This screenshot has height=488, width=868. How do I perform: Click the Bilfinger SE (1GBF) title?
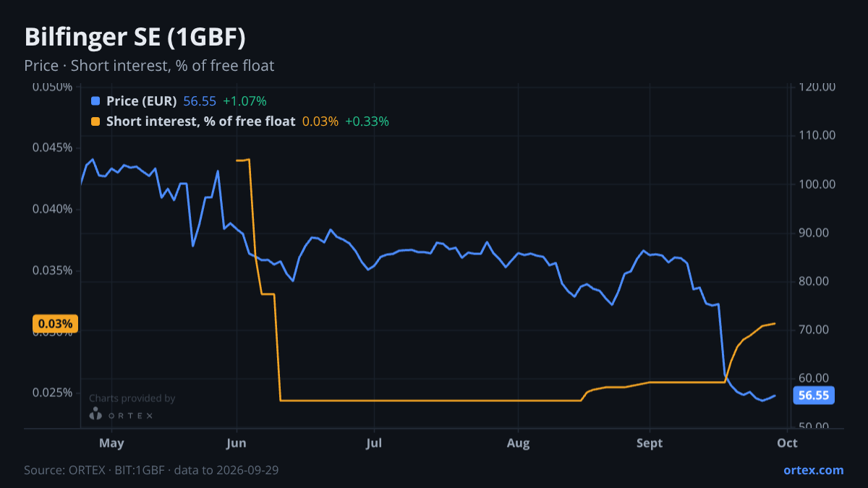click(135, 37)
